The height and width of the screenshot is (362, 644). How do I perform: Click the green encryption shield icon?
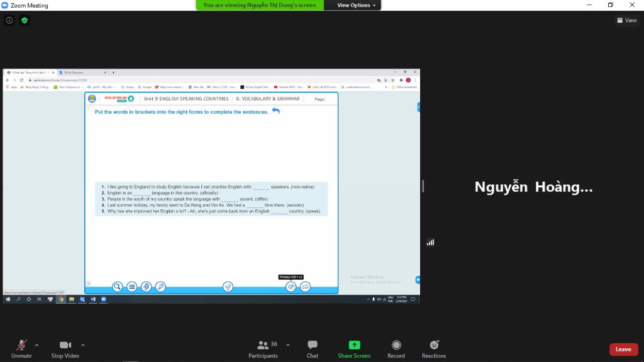point(25,20)
